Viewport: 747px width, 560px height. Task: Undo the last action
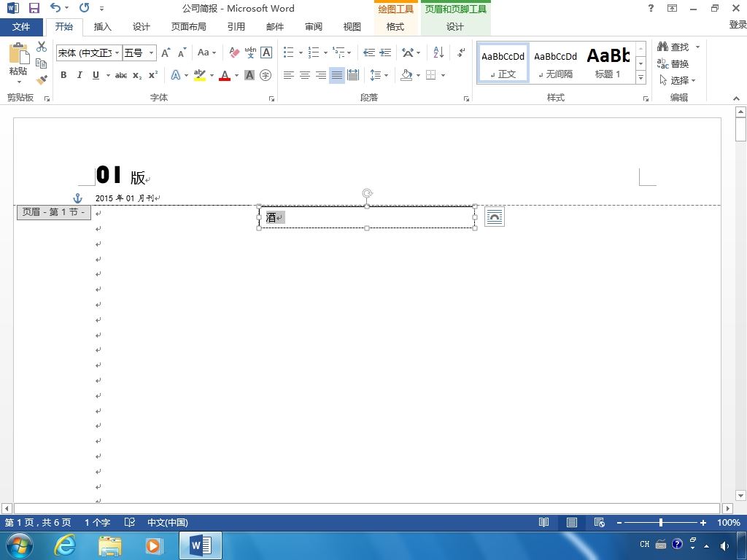coord(55,7)
